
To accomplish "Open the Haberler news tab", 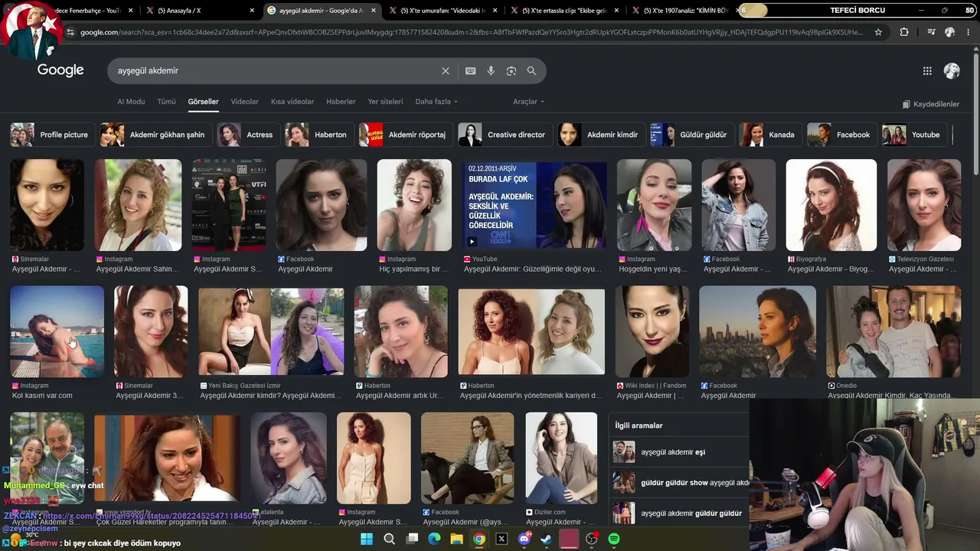I will pos(341,102).
